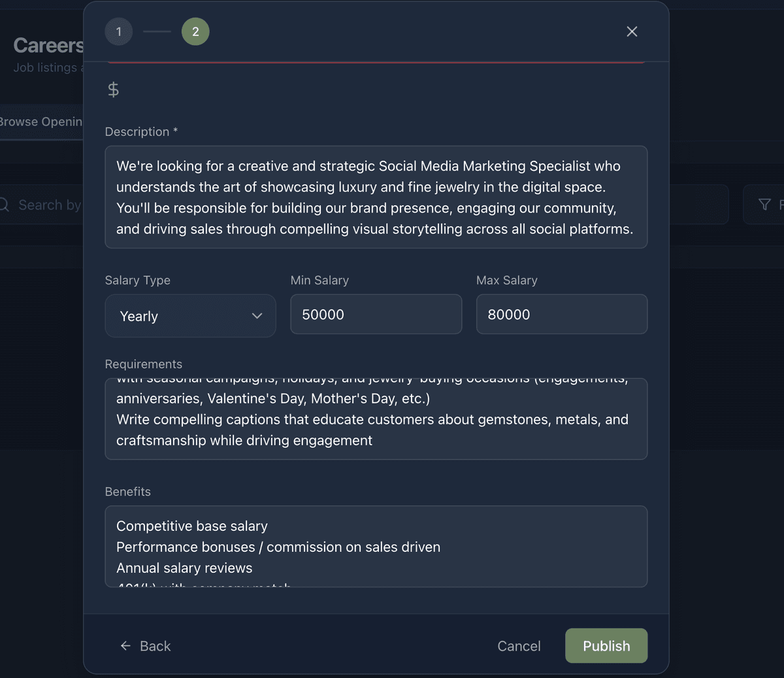
Task: Click 'Annual salary reviews' benefits line
Action: [x=184, y=568]
